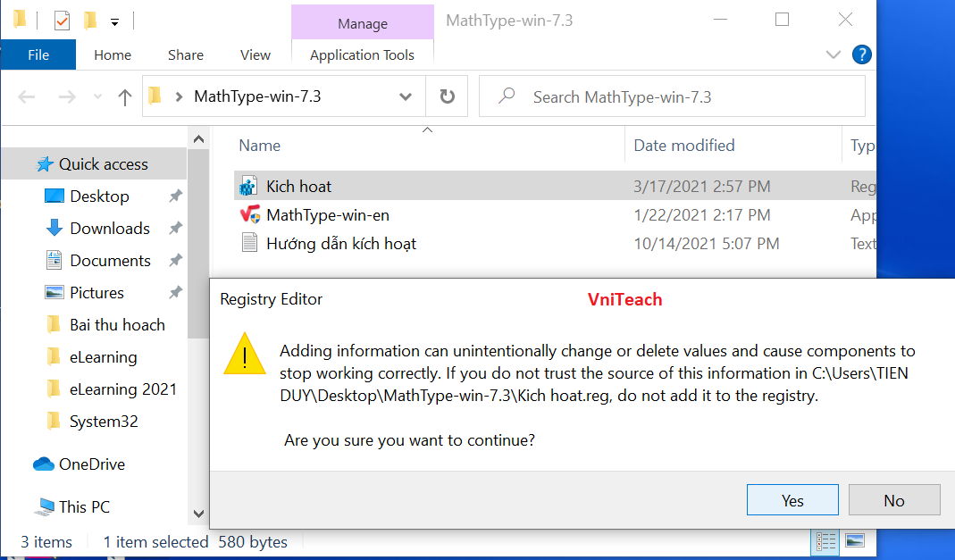Image resolution: width=955 pixels, height=560 pixels.
Task: Click the Properties checkmark icon in quick access toolbar
Action: (62, 21)
